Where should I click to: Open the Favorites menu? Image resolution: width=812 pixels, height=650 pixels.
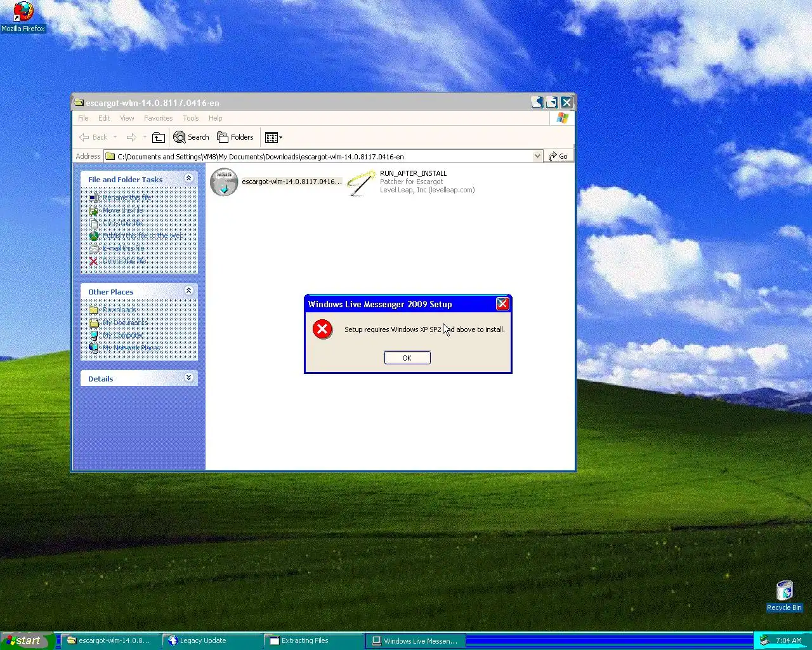158,118
